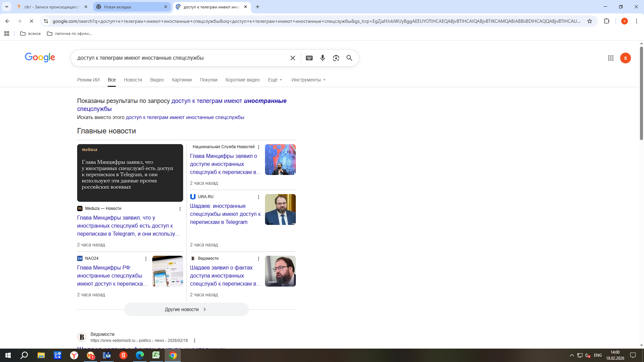Image resolution: width=644 pixels, height=362 pixels.
Task: Click the Ведомости Шадаев photo thumbnail
Action: coord(280,271)
